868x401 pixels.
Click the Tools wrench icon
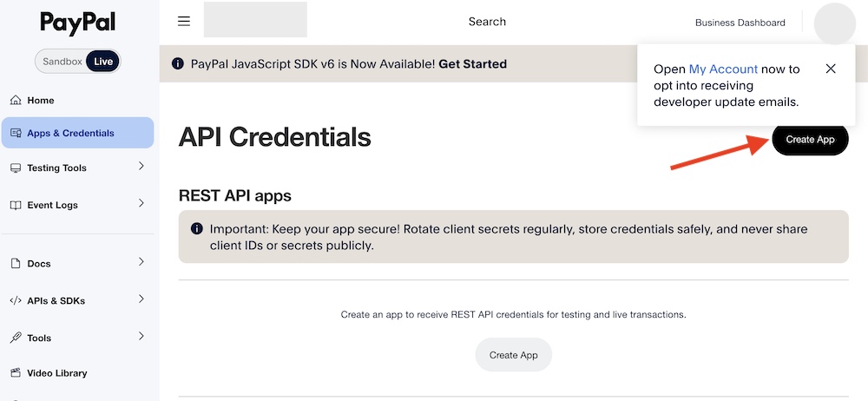[x=16, y=339]
